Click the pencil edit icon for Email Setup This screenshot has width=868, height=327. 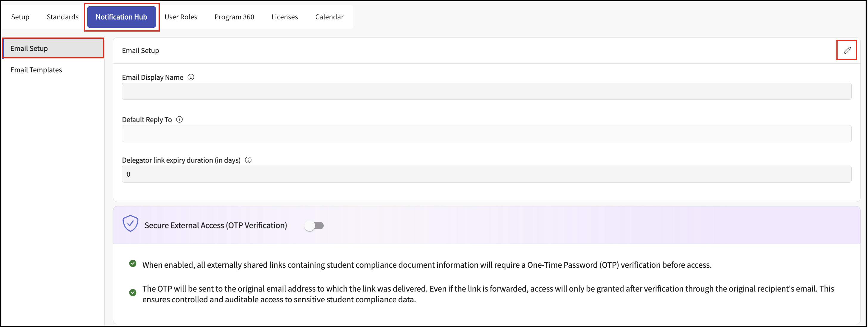pos(847,51)
